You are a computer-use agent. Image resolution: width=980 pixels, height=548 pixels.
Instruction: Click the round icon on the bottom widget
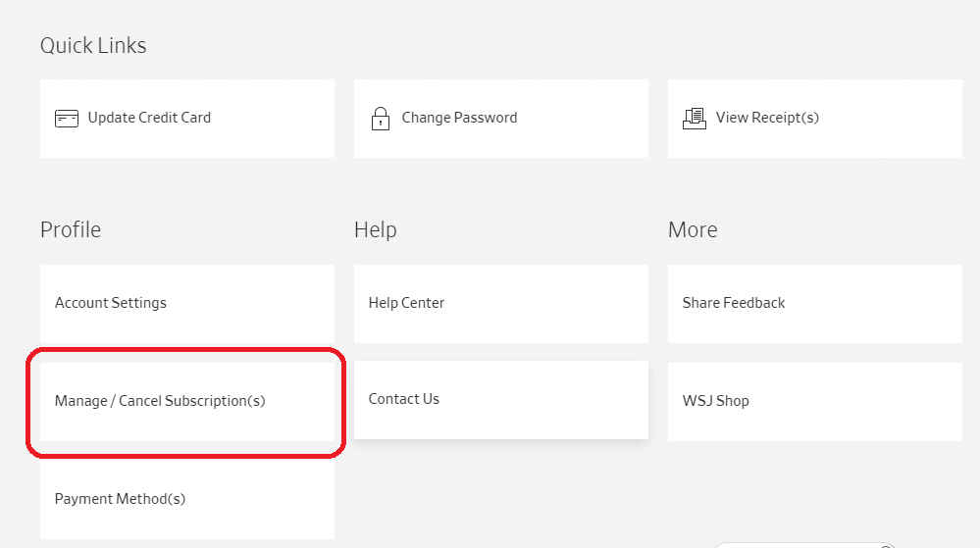886,545
